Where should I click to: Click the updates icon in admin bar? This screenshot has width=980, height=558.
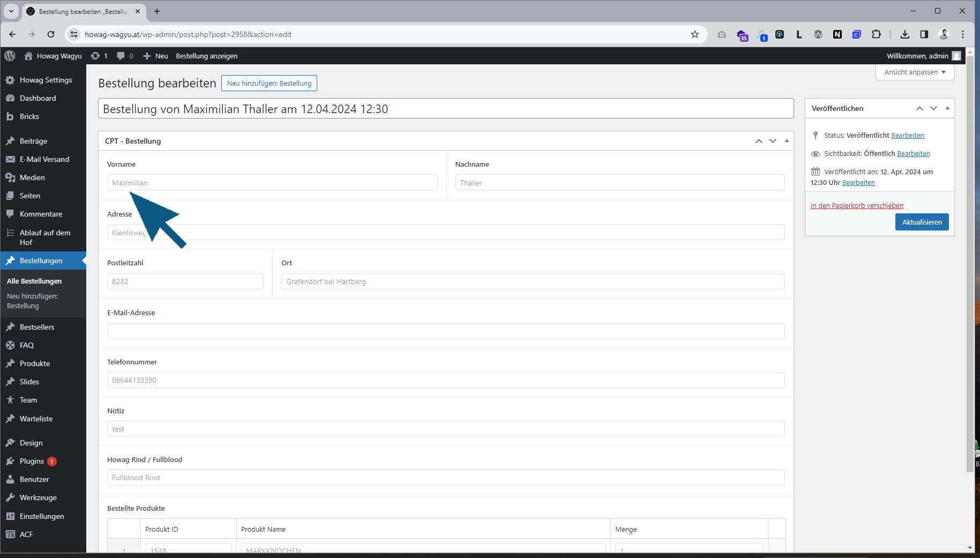(96, 56)
